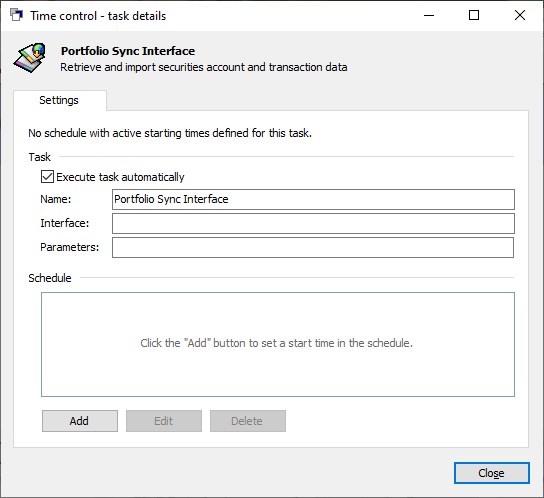
Task: Click the Time control title bar icon
Action: point(16,15)
